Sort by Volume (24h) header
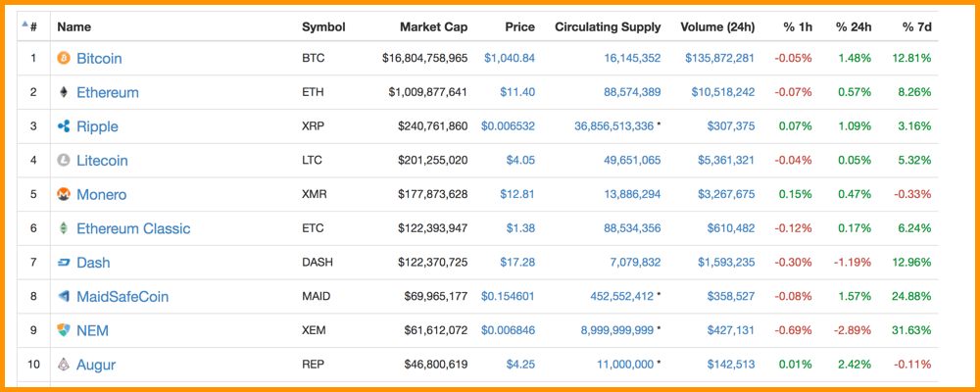The image size is (980, 392). 717,26
